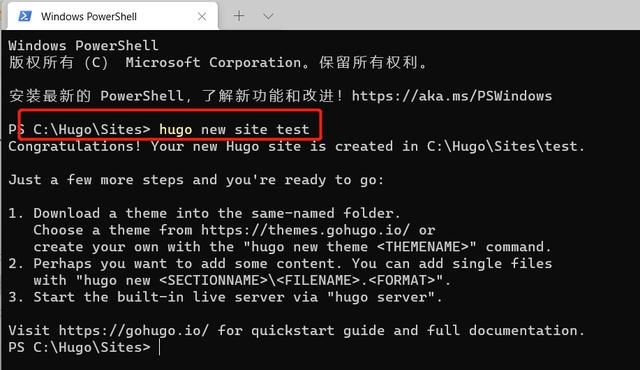Image resolution: width=640 pixels, height=370 pixels.
Task: Click the final PS C:\Hugo\Sites> prompt text
Action: [79, 348]
